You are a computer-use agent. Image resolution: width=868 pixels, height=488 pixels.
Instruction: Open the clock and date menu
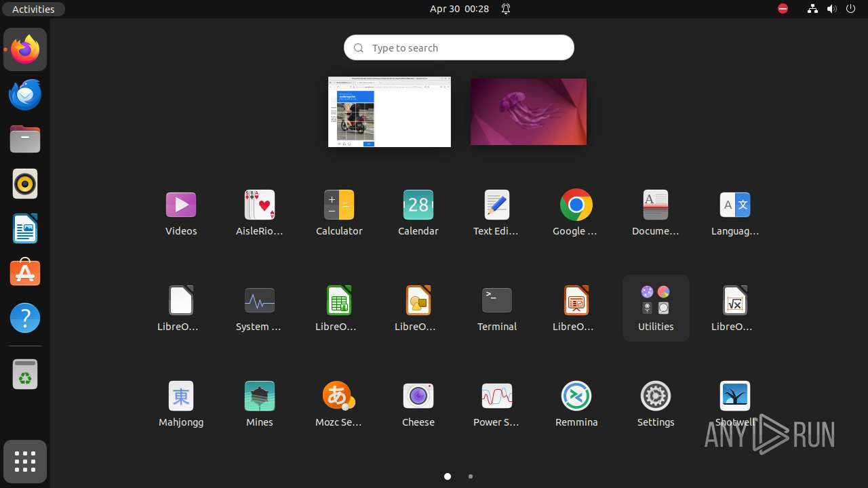[x=459, y=9]
